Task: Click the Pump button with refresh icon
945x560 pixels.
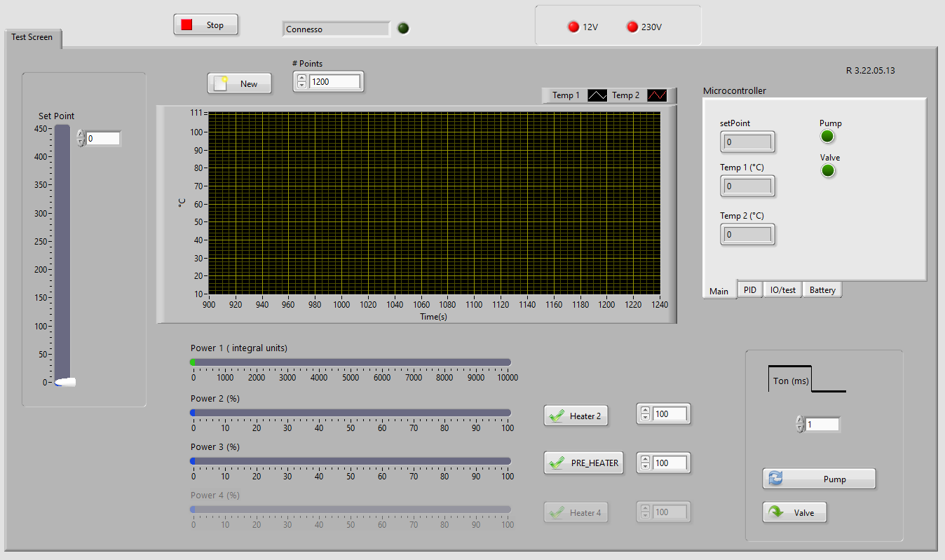Action: coord(819,479)
